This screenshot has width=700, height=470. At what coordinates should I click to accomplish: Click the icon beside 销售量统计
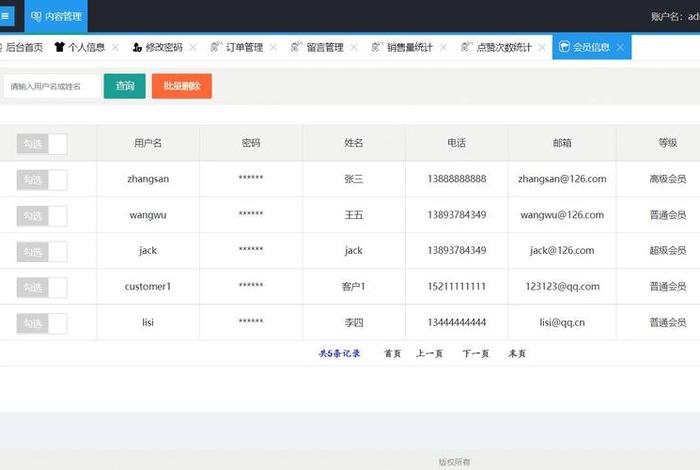[x=377, y=46]
